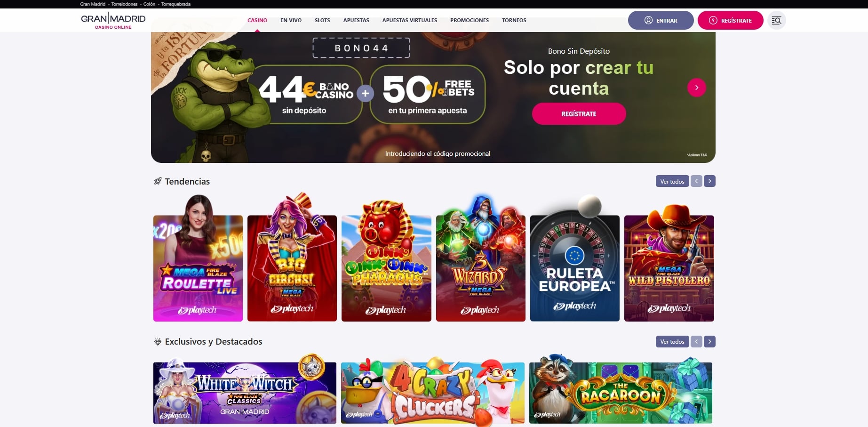868x427 pixels.
Task: Show next Tendencias games with right chevron
Action: point(709,181)
